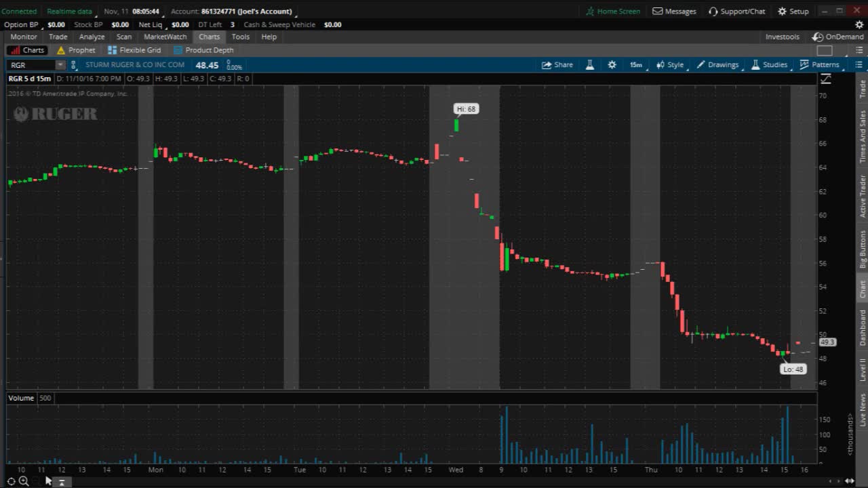The width and height of the screenshot is (868, 488).
Task: Click the Net Liq value
Action: point(180,24)
